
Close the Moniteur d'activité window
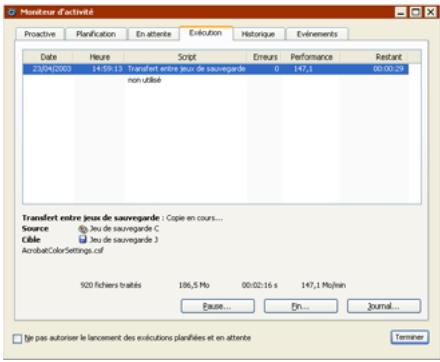(430, 12)
